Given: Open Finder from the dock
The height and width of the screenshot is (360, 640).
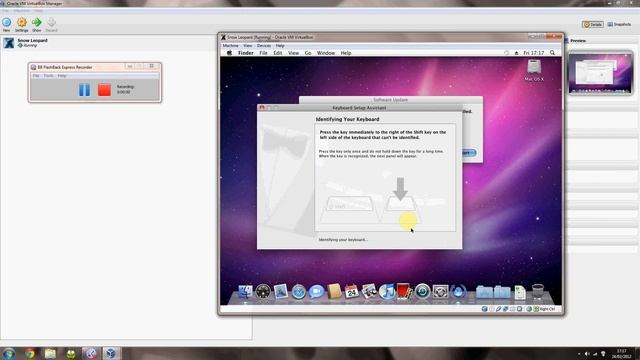Looking at the screenshot, I should [x=245, y=291].
